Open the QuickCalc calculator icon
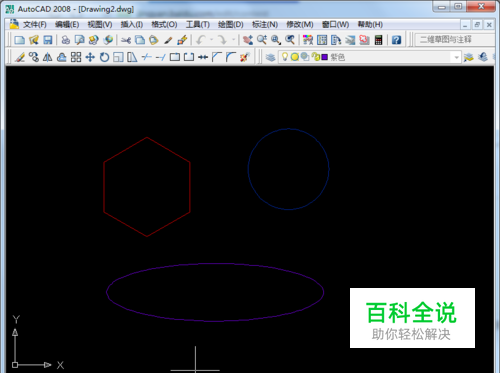The height and width of the screenshot is (373, 500). coord(378,40)
